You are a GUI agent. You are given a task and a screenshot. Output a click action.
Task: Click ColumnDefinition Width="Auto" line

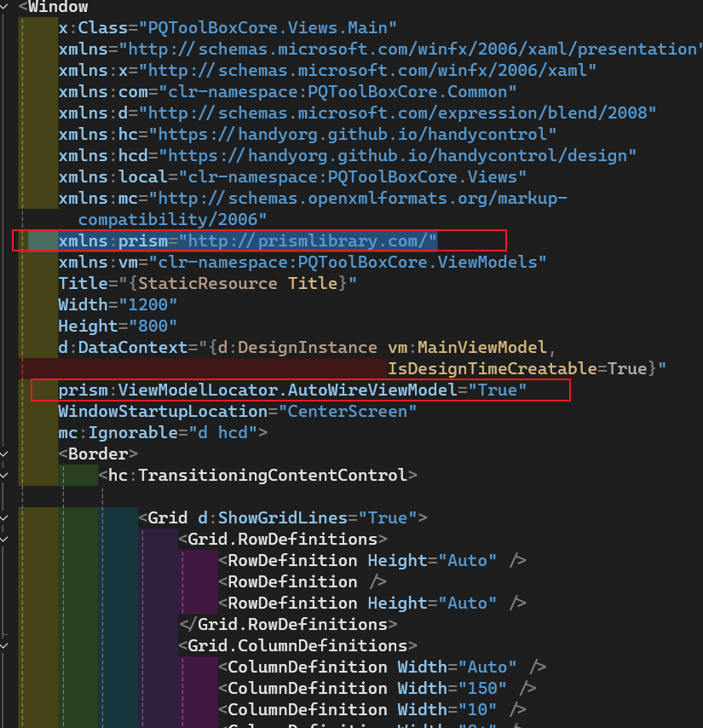(x=382, y=667)
